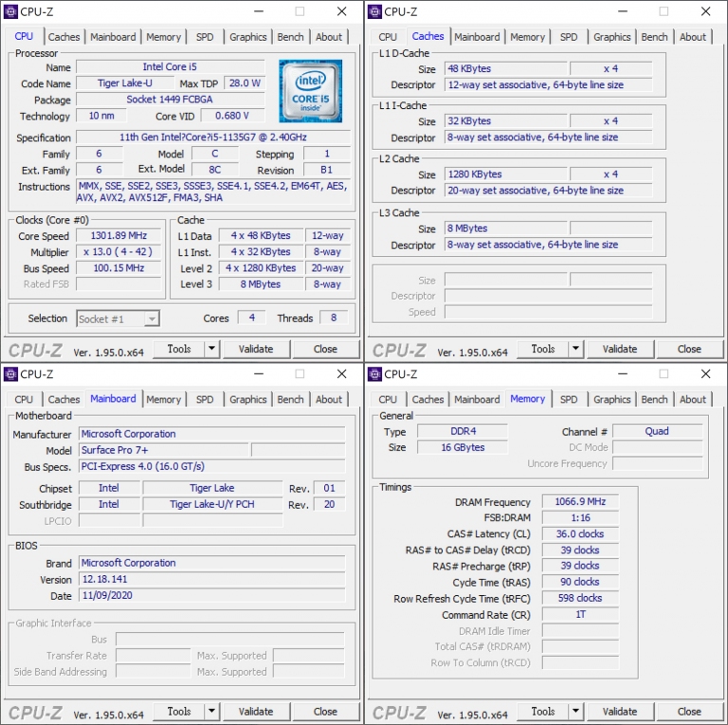Select Memory tab in the Mainboard window

163,399
